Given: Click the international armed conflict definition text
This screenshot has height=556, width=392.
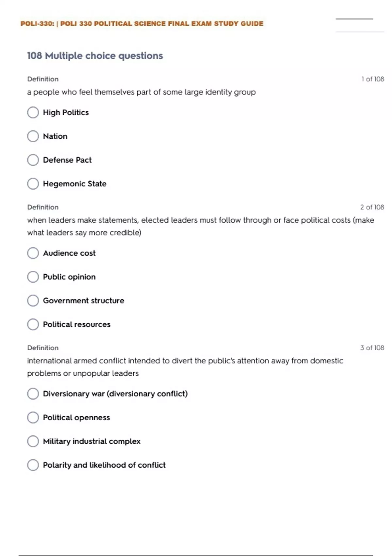Looking at the screenshot, I should (x=185, y=367).
